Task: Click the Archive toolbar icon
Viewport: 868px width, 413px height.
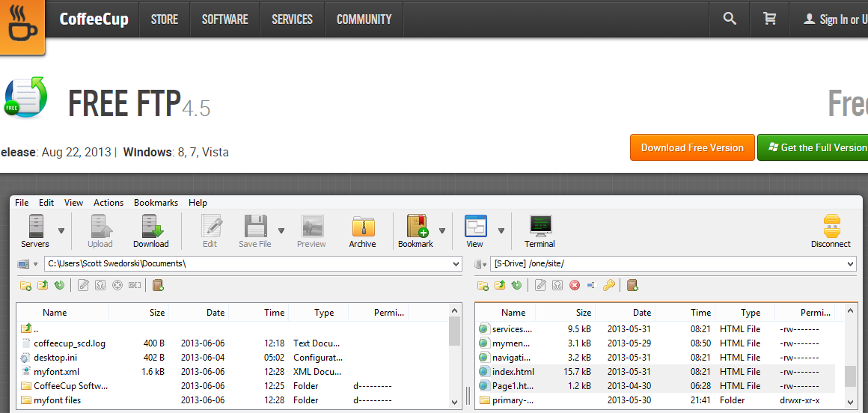Action: click(363, 231)
